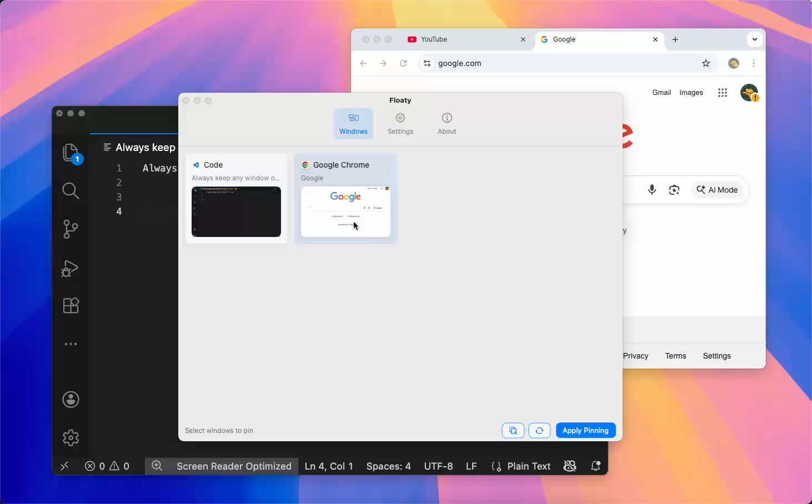Open the Google apps launcher grid
This screenshot has height=504, width=812.
point(722,93)
